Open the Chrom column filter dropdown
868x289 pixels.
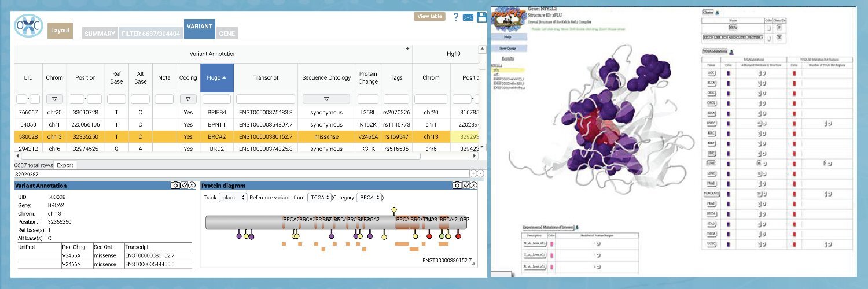(54, 99)
